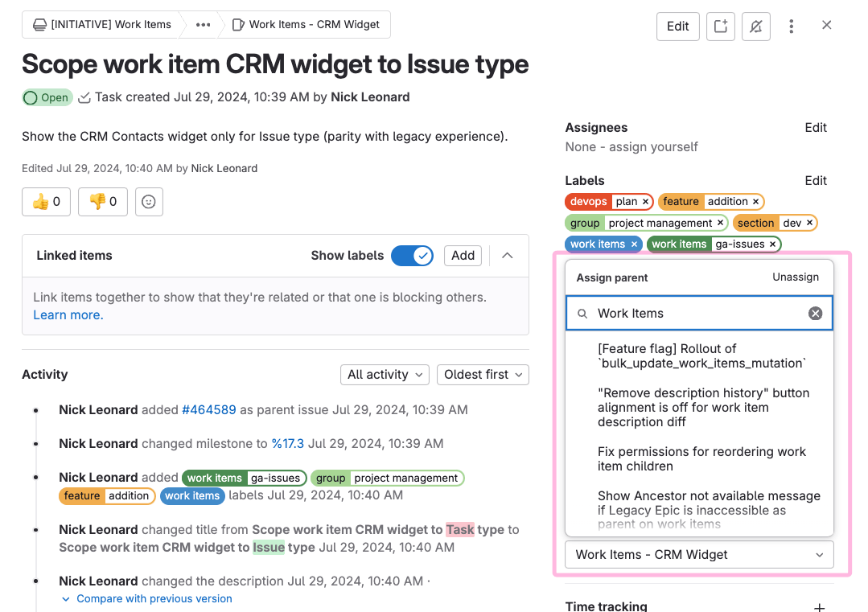The width and height of the screenshot is (868, 612).
Task: Open the Work Items - CRM Widget dropdown
Action: click(x=698, y=554)
